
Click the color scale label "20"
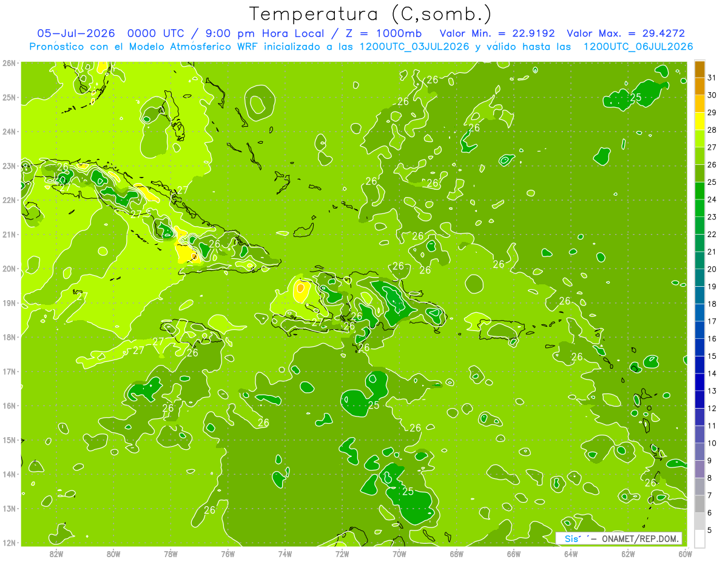(712, 269)
